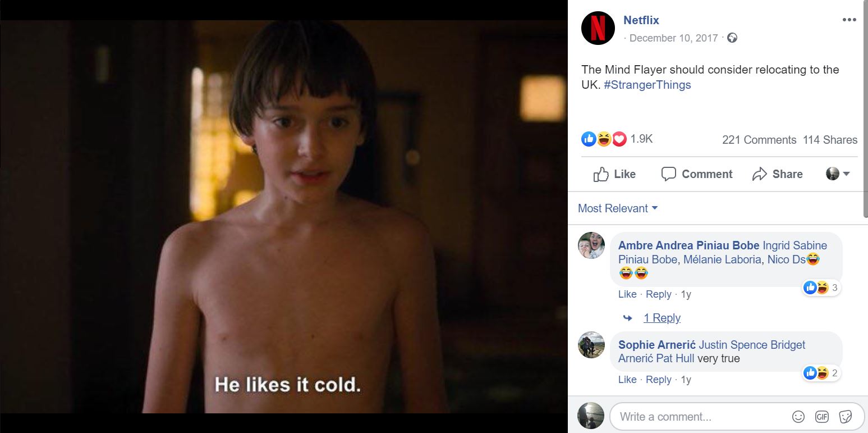Click the Write a comment field
The width and height of the screenshot is (868, 433).
[701, 417]
